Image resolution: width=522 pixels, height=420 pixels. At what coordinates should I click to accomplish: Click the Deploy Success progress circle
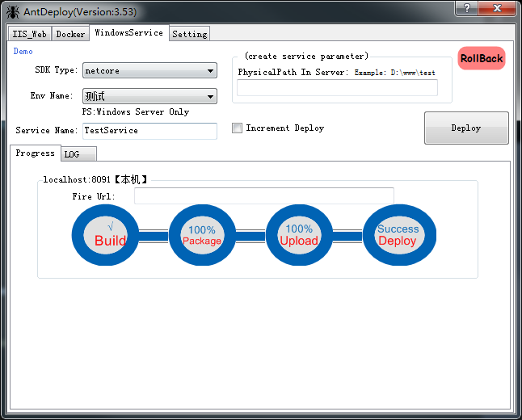(x=399, y=235)
